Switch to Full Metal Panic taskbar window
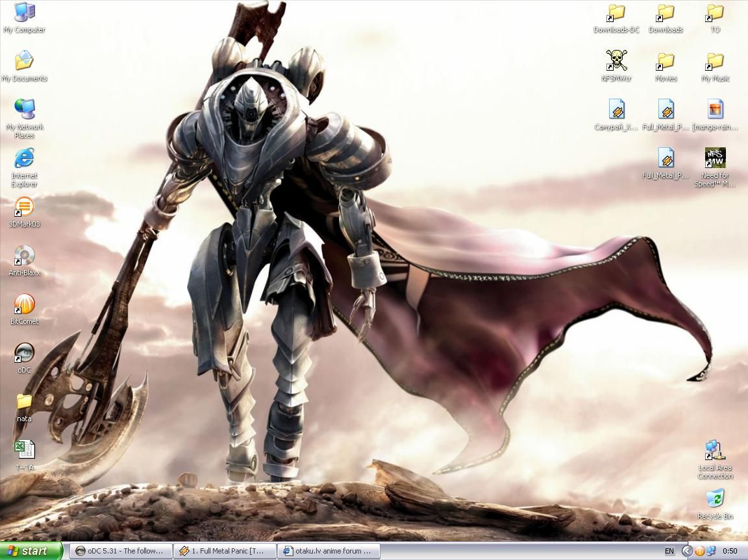The height and width of the screenshot is (560, 748). click(225, 551)
